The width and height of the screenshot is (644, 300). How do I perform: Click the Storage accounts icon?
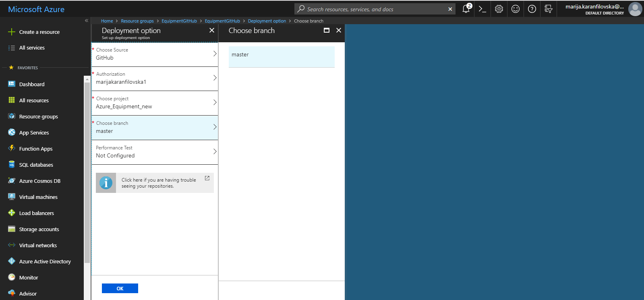12,229
